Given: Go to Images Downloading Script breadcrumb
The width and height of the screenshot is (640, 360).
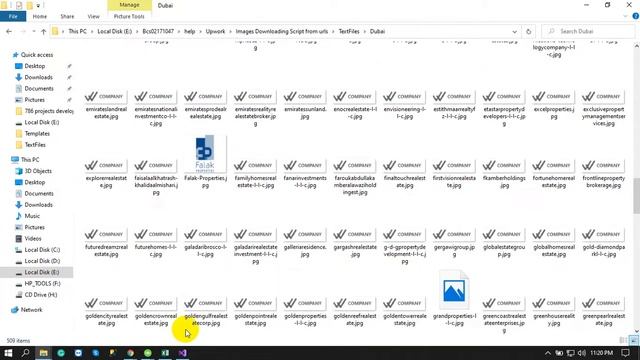Looking at the screenshot, I should tap(282, 31).
